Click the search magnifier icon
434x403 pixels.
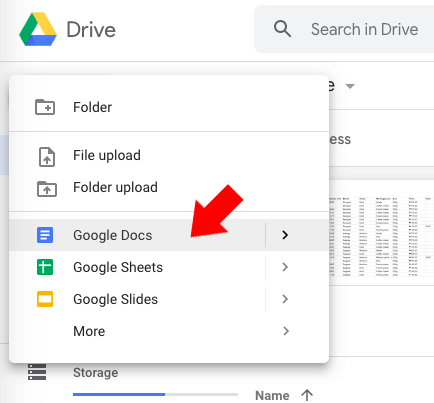(282, 29)
